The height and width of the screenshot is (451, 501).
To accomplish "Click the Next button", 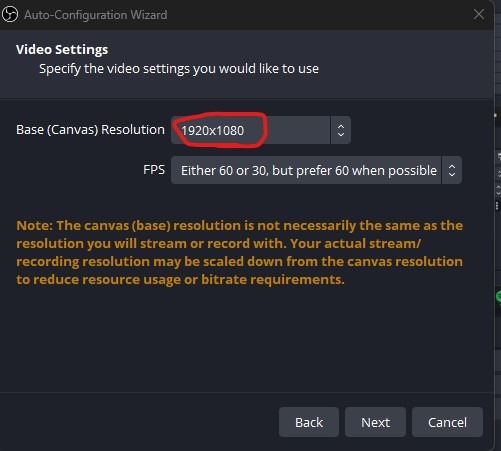I will click(x=375, y=422).
